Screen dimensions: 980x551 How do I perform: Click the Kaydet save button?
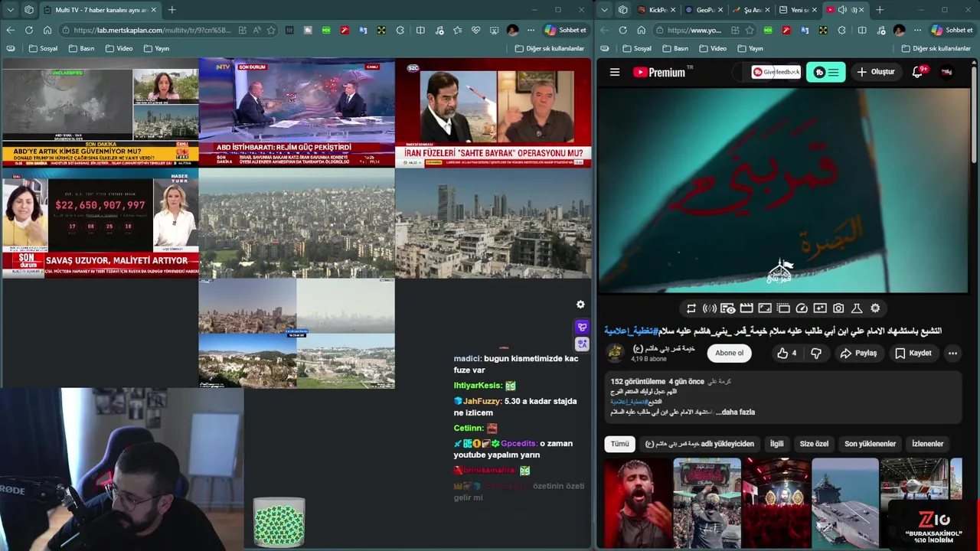(913, 353)
